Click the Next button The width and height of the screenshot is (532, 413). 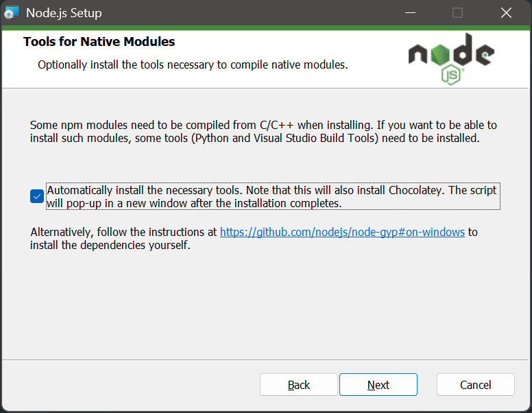pyautogui.click(x=378, y=384)
